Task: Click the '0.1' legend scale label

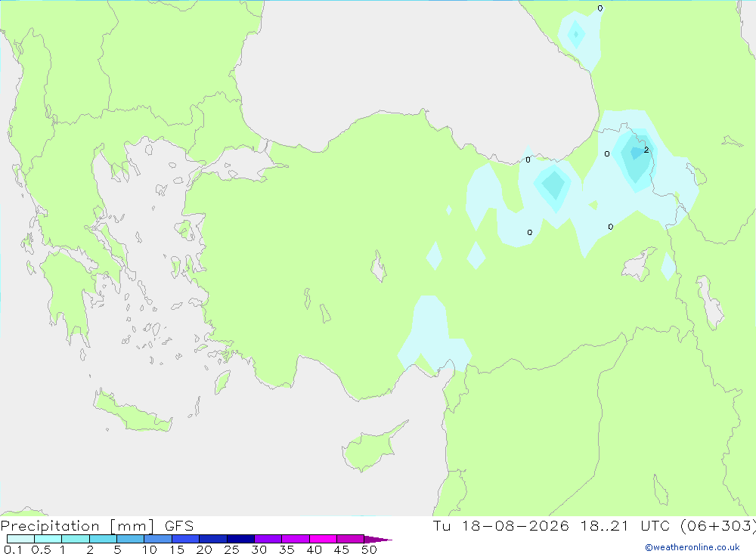Action: tap(13, 549)
